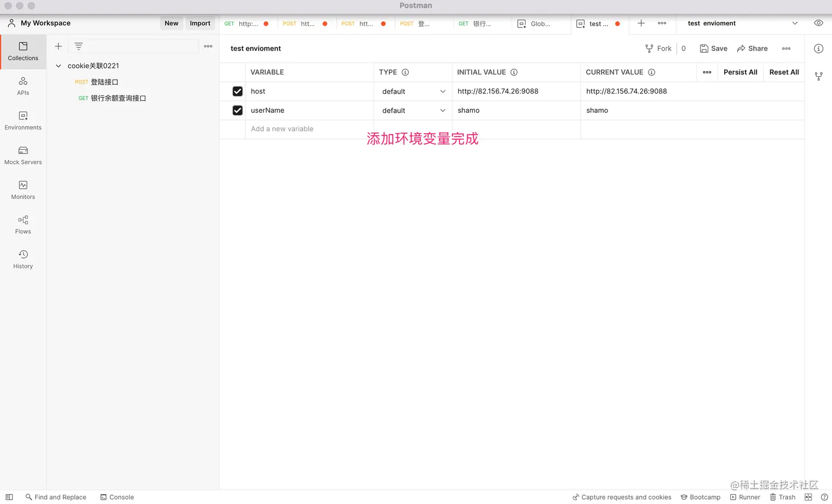The image size is (832, 504).
Task: Uncheck the userName variable checkbox
Action: tap(238, 110)
